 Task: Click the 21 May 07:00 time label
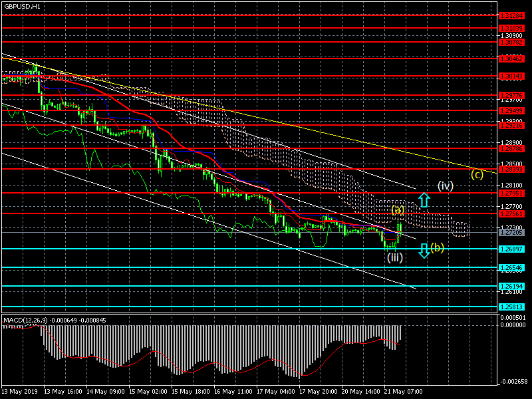coord(404,392)
